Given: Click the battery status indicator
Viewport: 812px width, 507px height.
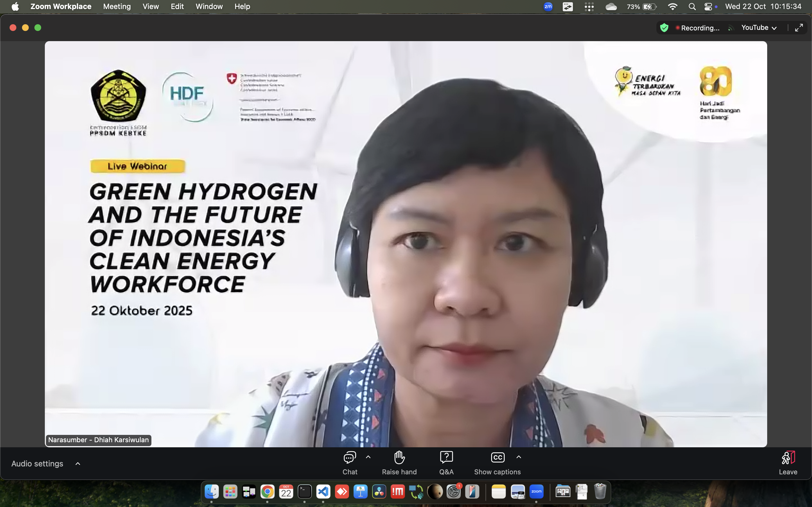Looking at the screenshot, I should tap(649, 7).
